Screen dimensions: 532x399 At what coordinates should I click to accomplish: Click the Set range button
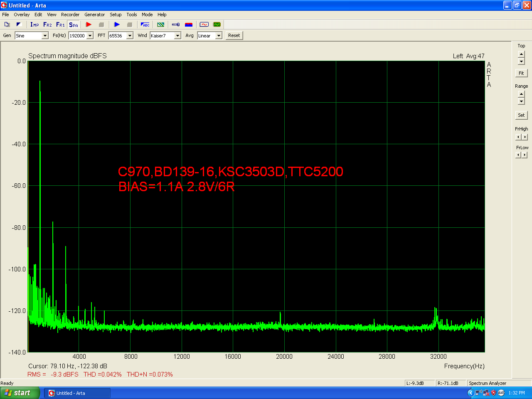pyautogui.click(x=521, y=115)
